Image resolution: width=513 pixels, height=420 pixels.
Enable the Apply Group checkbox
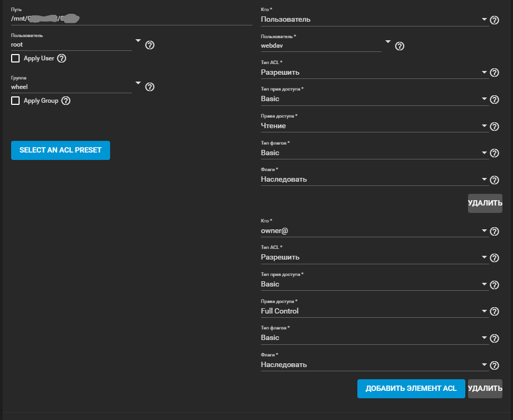point(15,101)
